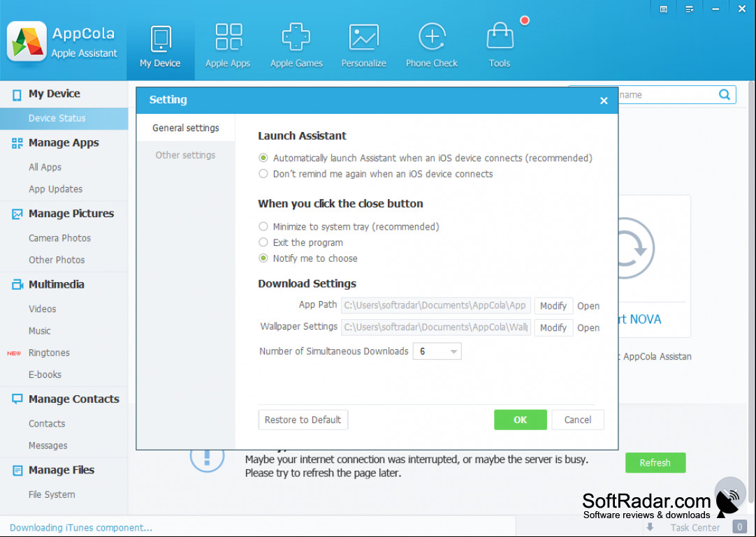Modify the Wallpaper Settings path
The image size is (756, 537).
[553, 328]
